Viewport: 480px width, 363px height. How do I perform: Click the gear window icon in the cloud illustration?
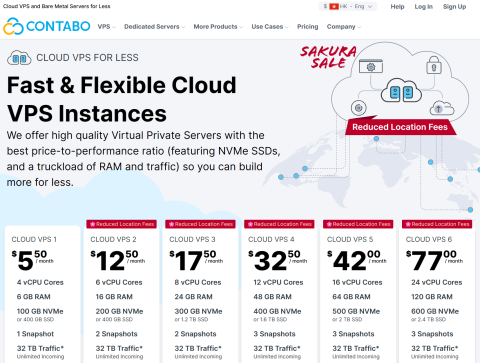pos(371,66)
